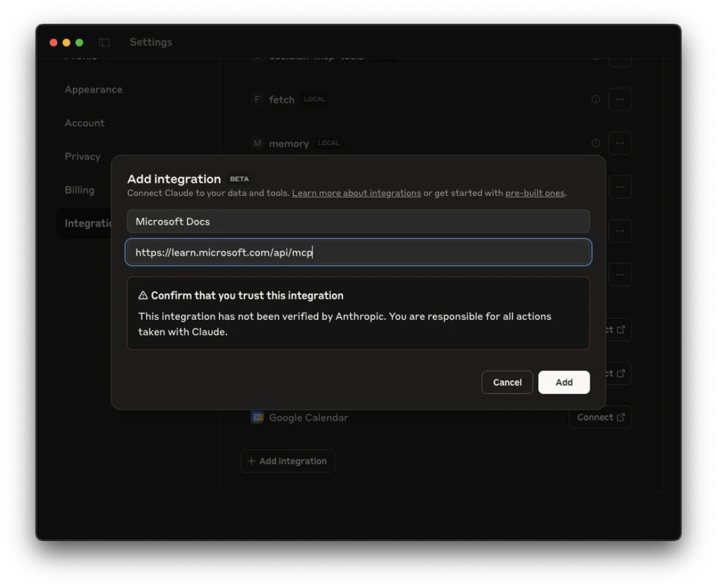This screenshot has width=717, height=588.
Task: Click the BETA badge in dialog
Action: (239, 178)
